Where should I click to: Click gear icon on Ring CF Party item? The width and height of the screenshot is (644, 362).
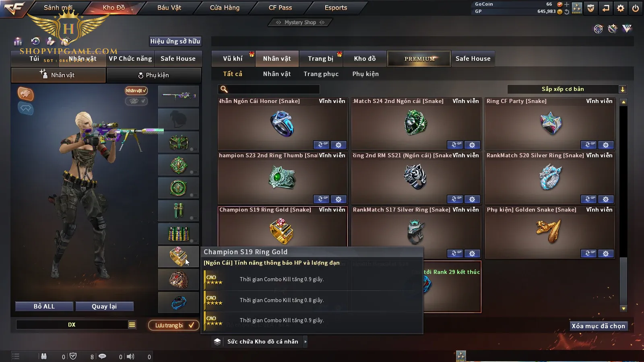(606, 145)
